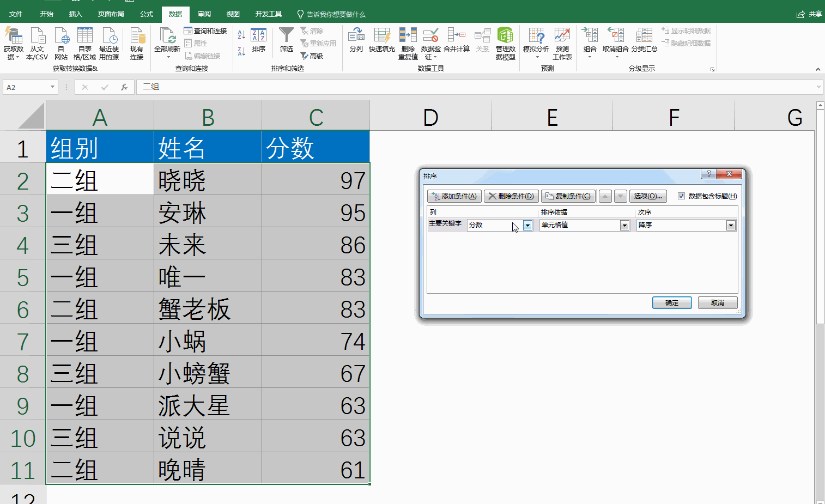Click the 取消组合 (Ungroup) icon
Screen dimensions: 825x504
616,40
